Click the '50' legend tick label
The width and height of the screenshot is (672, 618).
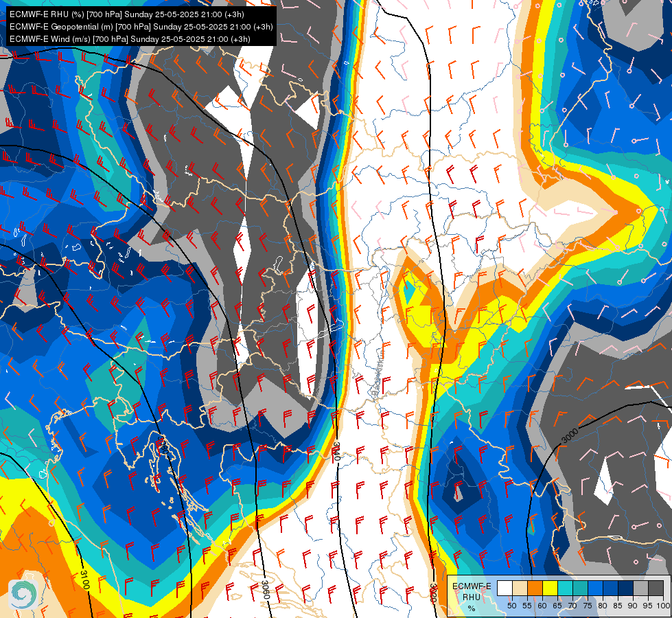click(x=511, y=606)
